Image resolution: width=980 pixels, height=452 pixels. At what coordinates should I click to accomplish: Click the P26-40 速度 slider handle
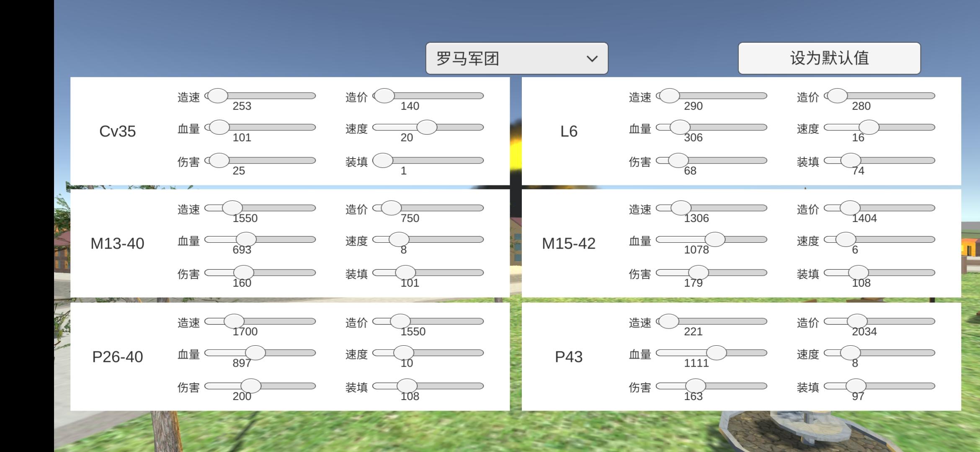(x=404, y=353)
